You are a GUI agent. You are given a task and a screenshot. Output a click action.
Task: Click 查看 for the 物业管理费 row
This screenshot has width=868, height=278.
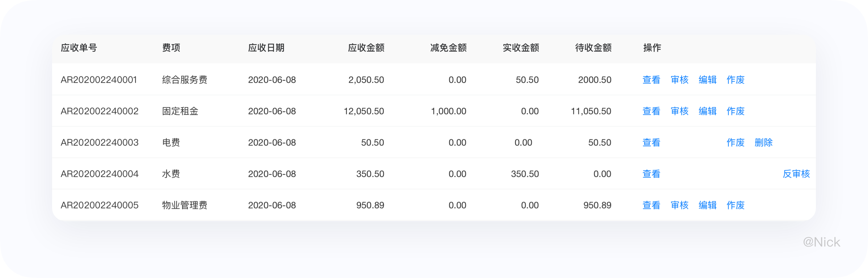click(x=651, y=205)
